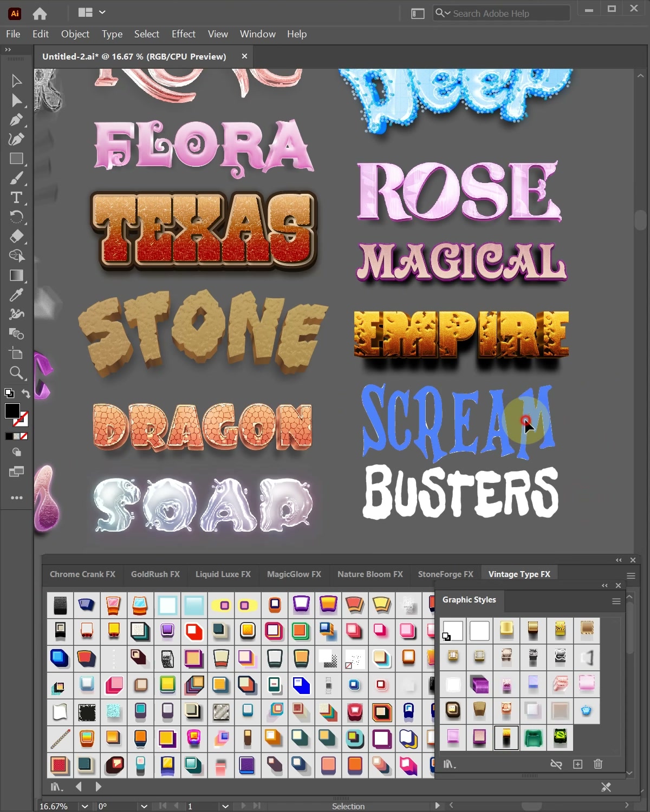Open the Graphic Styles panel menu
This screenshot has height=812, width=650.
point(616,601)
